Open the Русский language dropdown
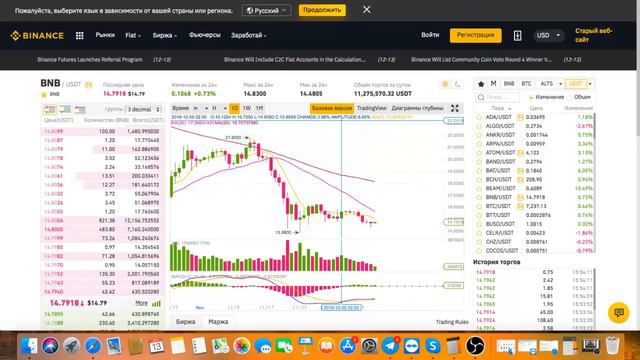640x360 pixels. tap(267, 10)
